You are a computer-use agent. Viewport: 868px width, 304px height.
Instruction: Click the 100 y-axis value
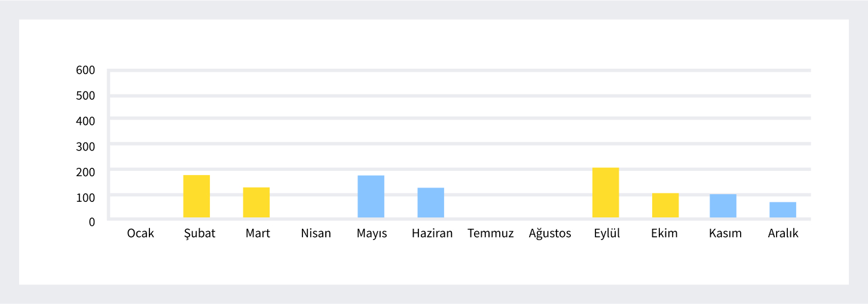[85, 196]
